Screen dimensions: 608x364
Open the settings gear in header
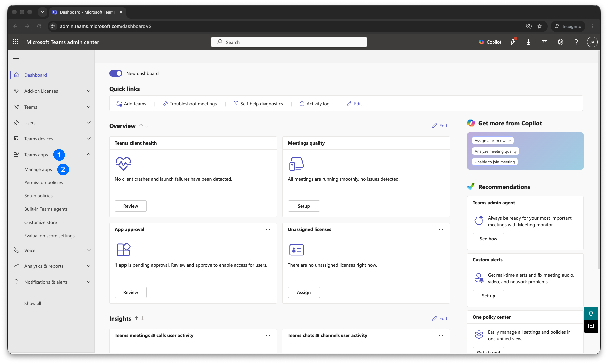coord(561,42)
